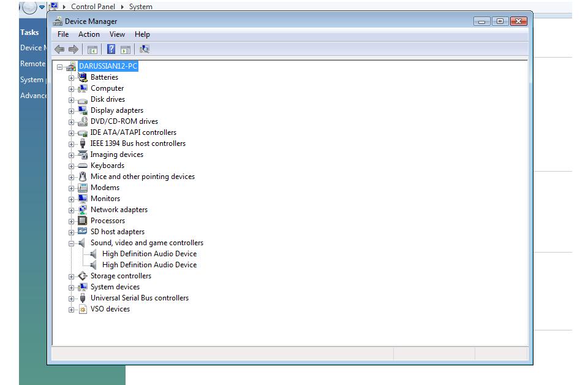Select the DARUSSIAN12-PC computer name
Screen dimensions: 588x385
[108, 66]
